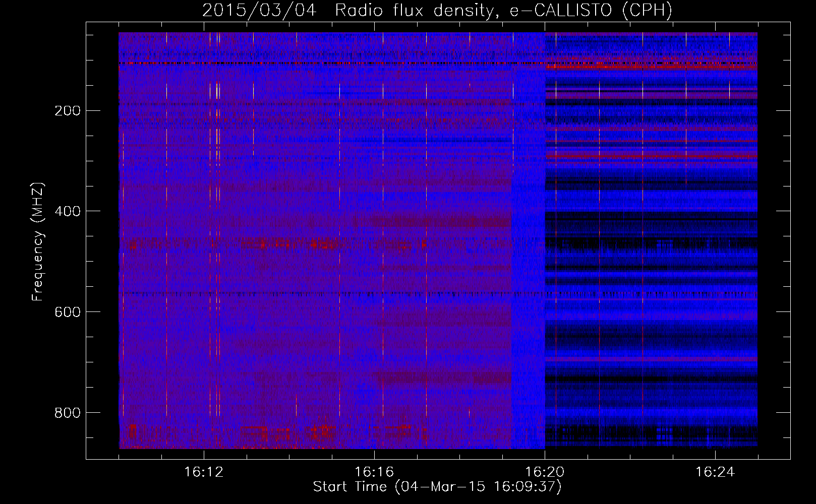Click the 400 frequency tick label
Screen dimensions: 816x504
[x=67, y=211]
